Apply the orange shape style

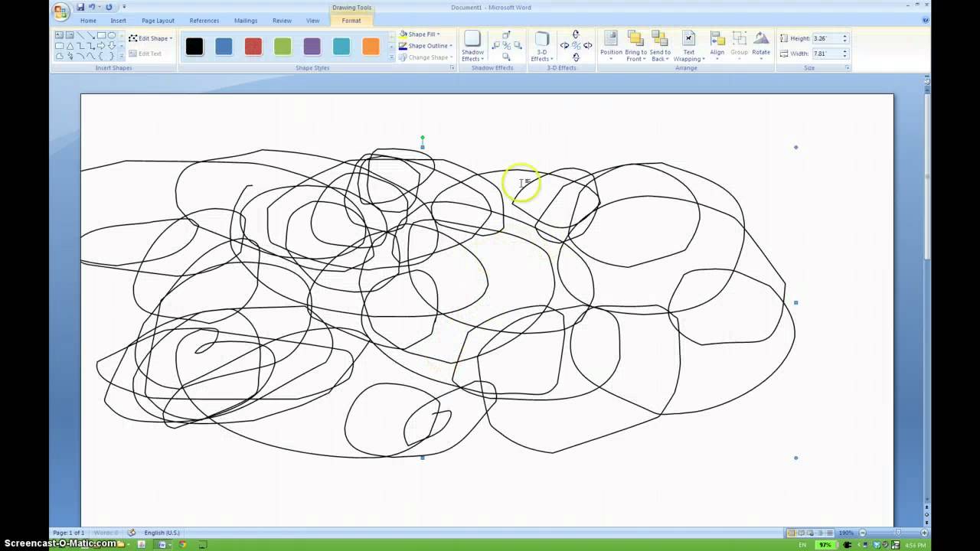370,46
